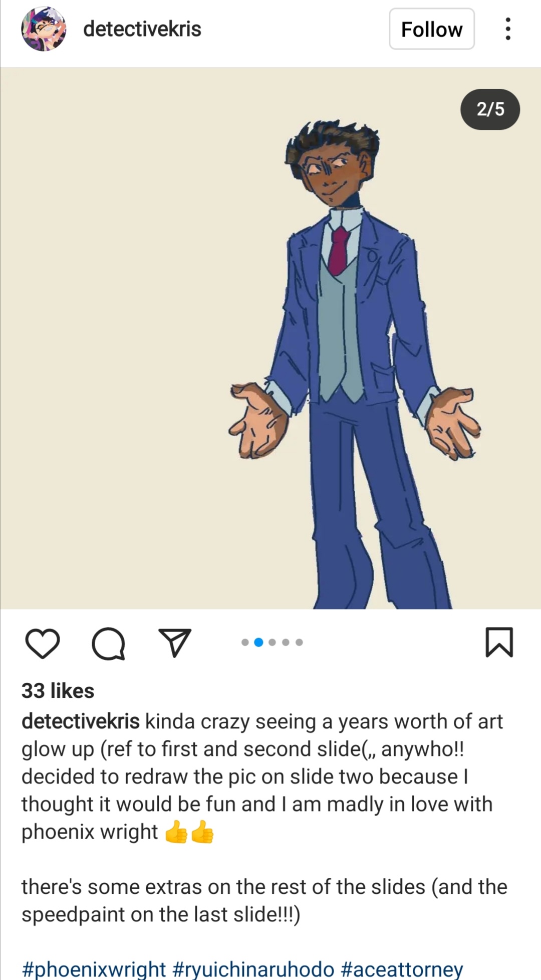Image resolution: width=541 pixels, height=980 pixels.
Task: Open #phoenixwright hashtag
Action: coord(94,969)
